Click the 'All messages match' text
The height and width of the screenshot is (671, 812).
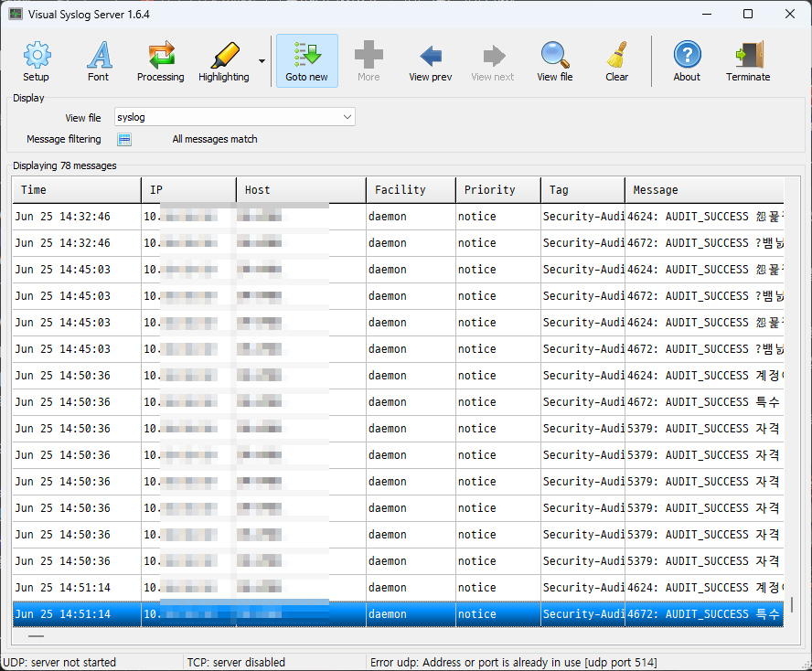point(215,139)
